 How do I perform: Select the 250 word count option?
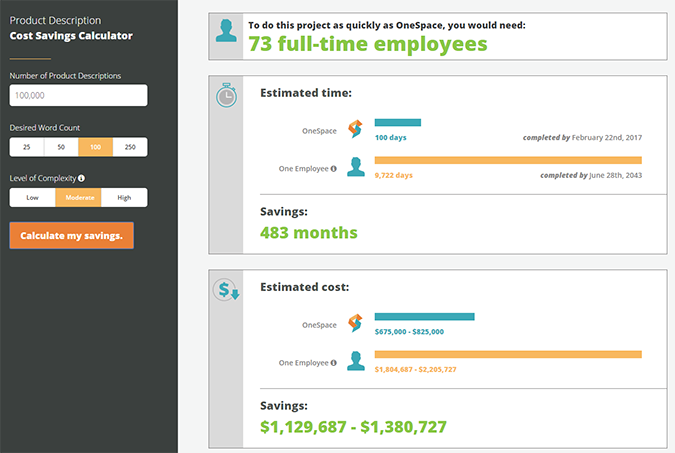pyautogui.click(x=130, y=147)
